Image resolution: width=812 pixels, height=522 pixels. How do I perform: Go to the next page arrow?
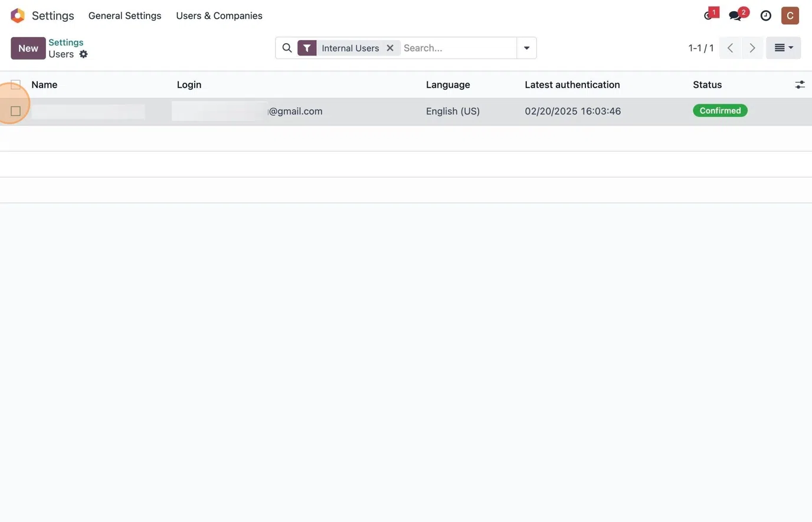coord(752,48)
